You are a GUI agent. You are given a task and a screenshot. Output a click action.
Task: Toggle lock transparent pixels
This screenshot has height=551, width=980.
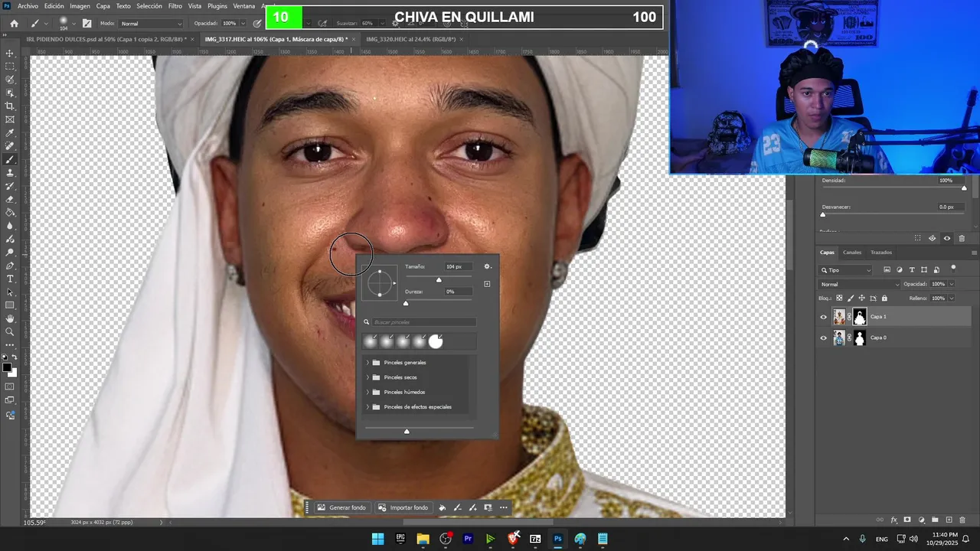tap(839, 298)
